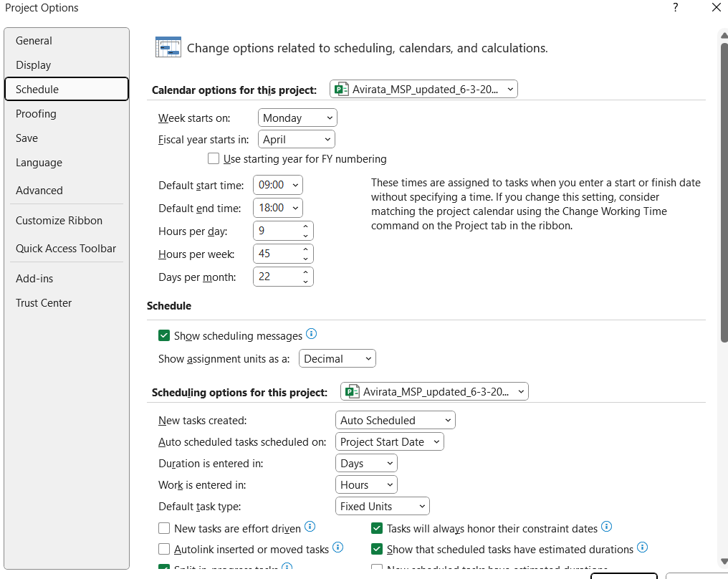Open the Trust Center category
728x579 pixels.
click(43, 302)
